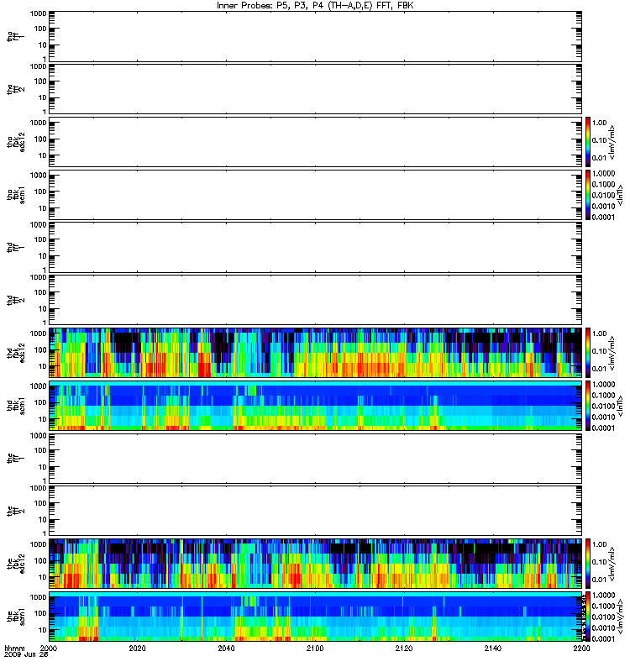
Task: Click the <|mV/m|> unit label beside the edc12 colorbar
Action: point(612,564)
